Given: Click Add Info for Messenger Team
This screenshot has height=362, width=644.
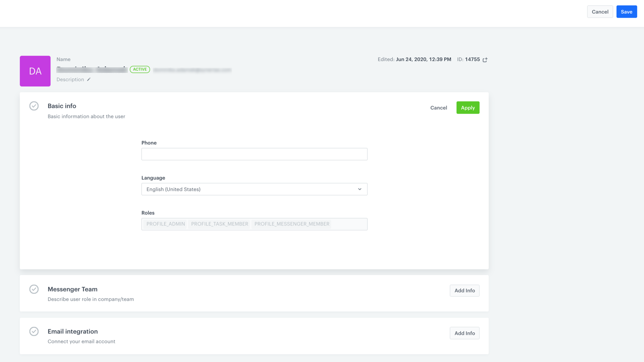Looking at the screenshot, I should click(x=464, y=290).
